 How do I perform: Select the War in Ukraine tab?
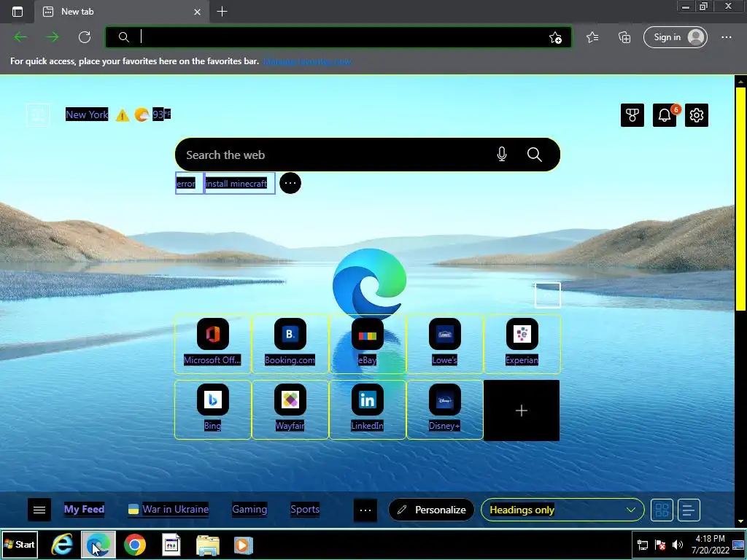click(169, 509)
